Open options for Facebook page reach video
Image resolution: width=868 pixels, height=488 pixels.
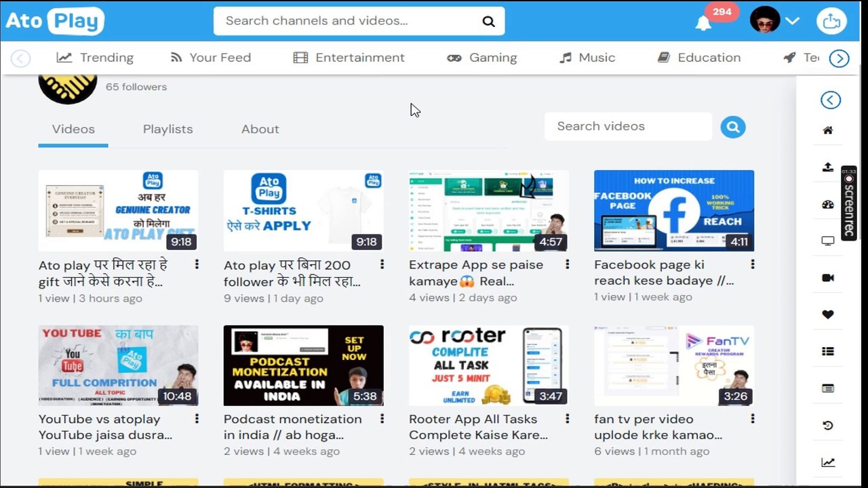[x=752, y=264]
